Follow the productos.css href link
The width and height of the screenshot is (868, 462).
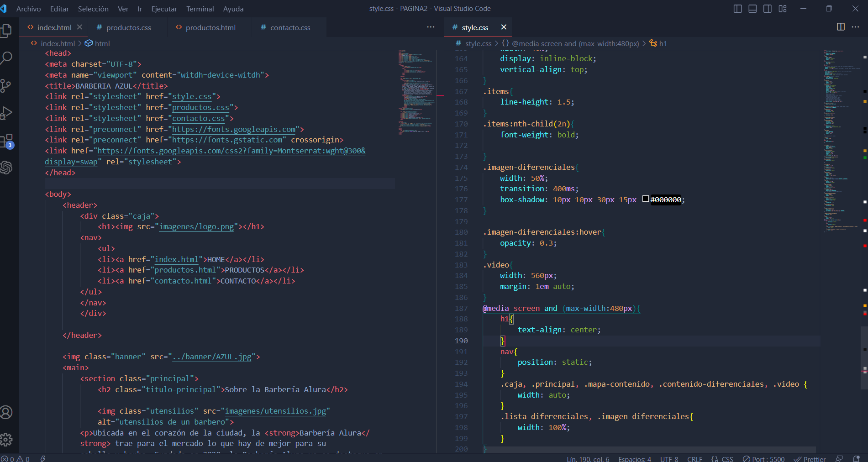click(200, 107)
